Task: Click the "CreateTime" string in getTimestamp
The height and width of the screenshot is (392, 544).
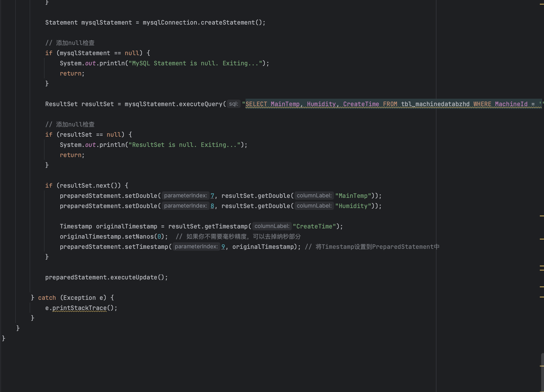Action: (314, 226)
